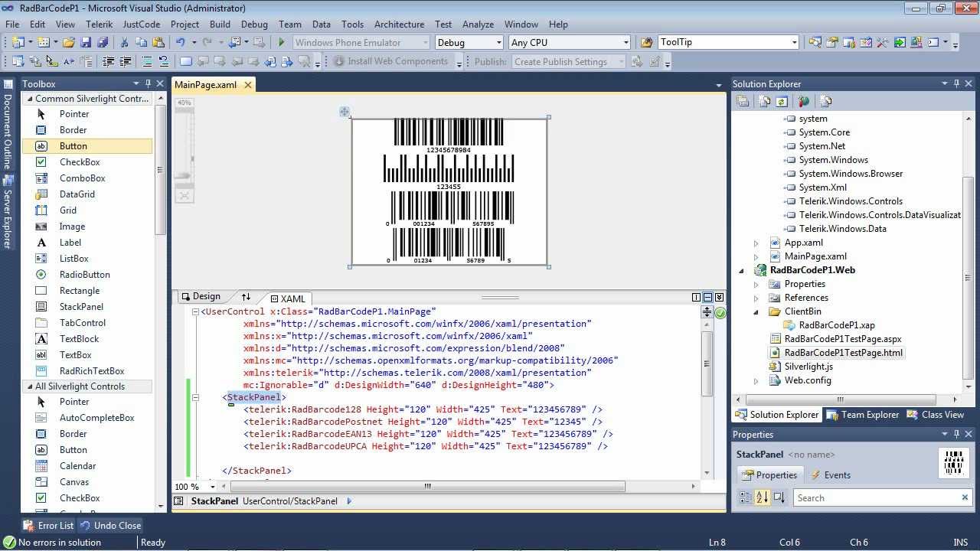Click the Save All icon
The height and width of the screenshot is (551, 980).
pyautogui.click(x=103, y=42)
